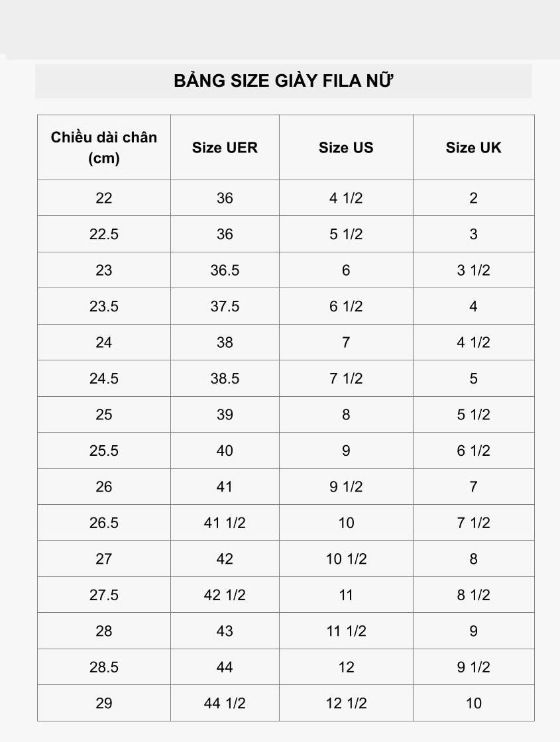Image resolution: width=560 pixels, height=742 pixels.
Task: Select the UK size cell 10
Action: click(473, 703)
